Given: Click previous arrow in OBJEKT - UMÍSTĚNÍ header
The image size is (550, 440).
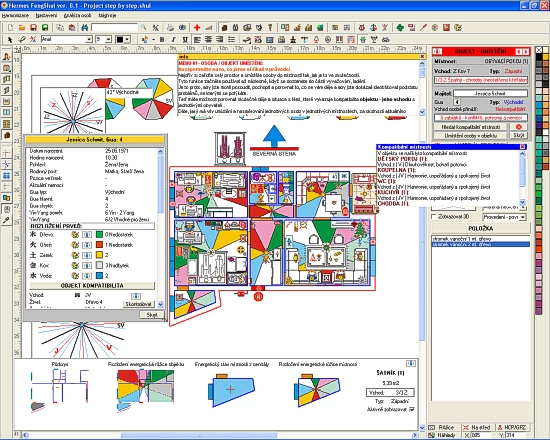Looking at the screenshot, I should click(x=518, y=52).
